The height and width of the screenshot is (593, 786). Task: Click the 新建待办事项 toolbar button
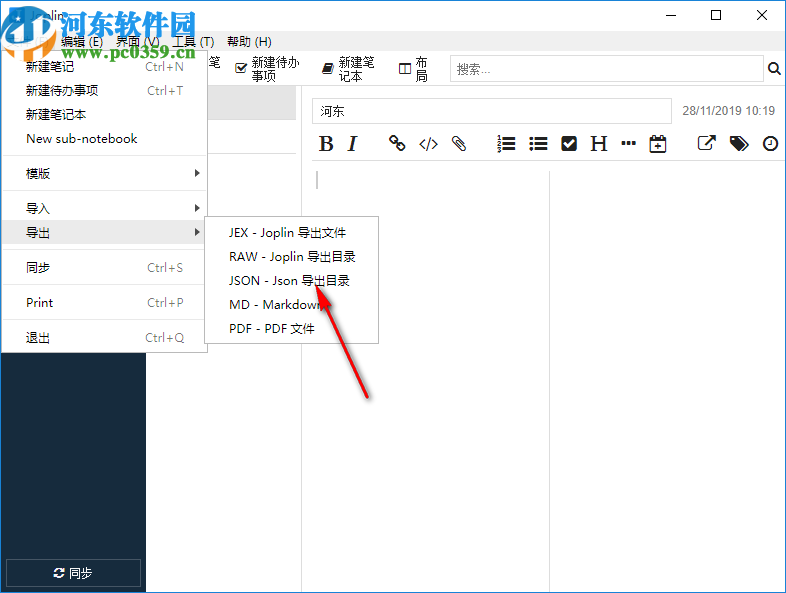tap(268, 69)
